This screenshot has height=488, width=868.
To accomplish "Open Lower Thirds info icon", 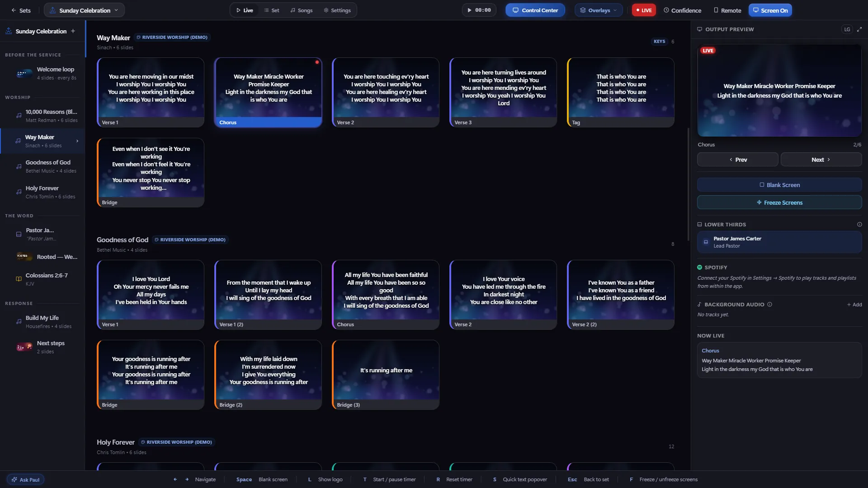I will click(859, 225).
